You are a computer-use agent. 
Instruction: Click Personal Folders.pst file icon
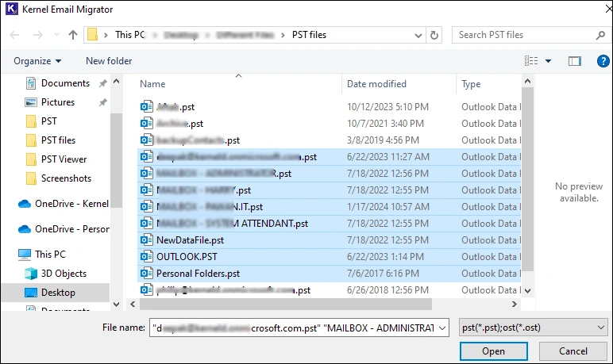coord(147,273)
